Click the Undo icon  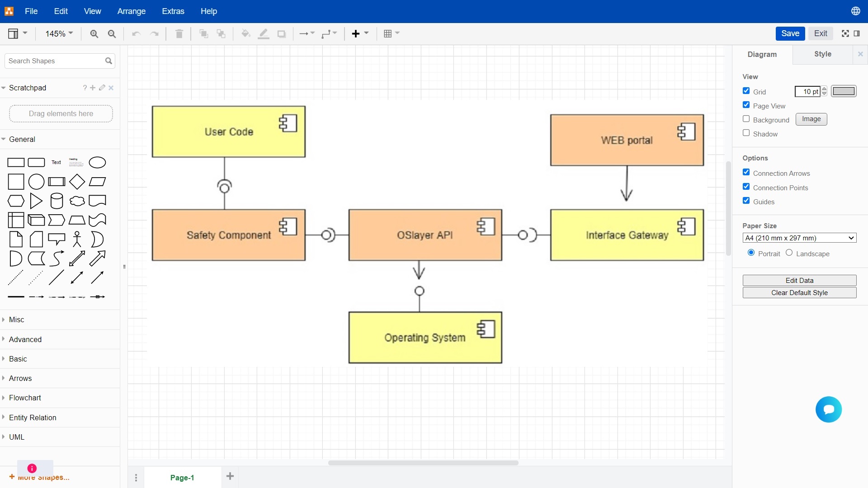pyautogui.click(x=136, y=33)
